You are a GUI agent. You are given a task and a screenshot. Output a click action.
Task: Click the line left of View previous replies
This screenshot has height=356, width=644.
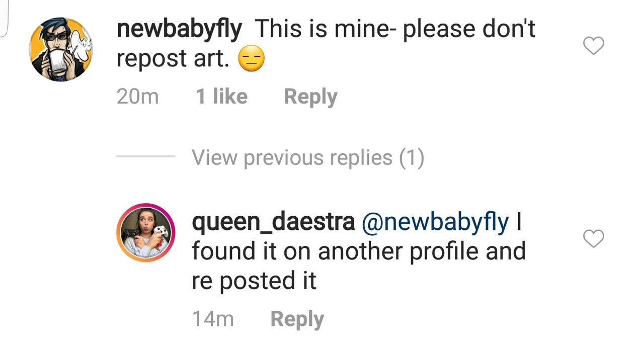pos(145,156)
